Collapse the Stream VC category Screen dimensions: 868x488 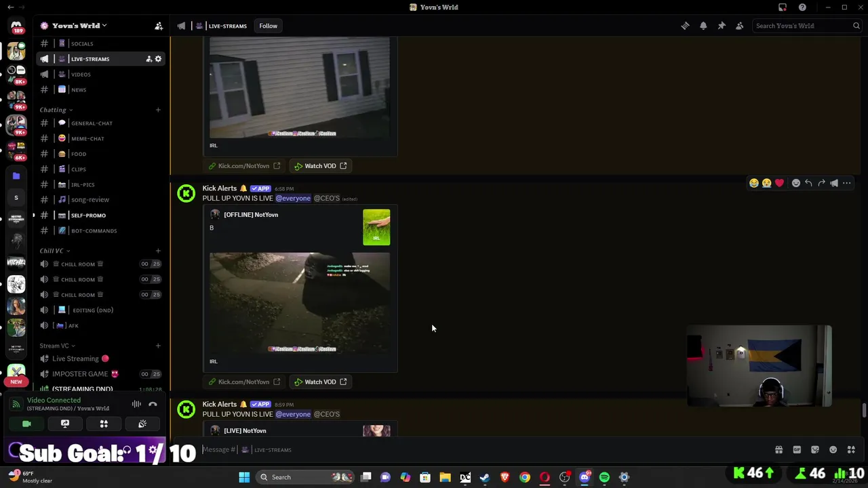tap(57, 346)
